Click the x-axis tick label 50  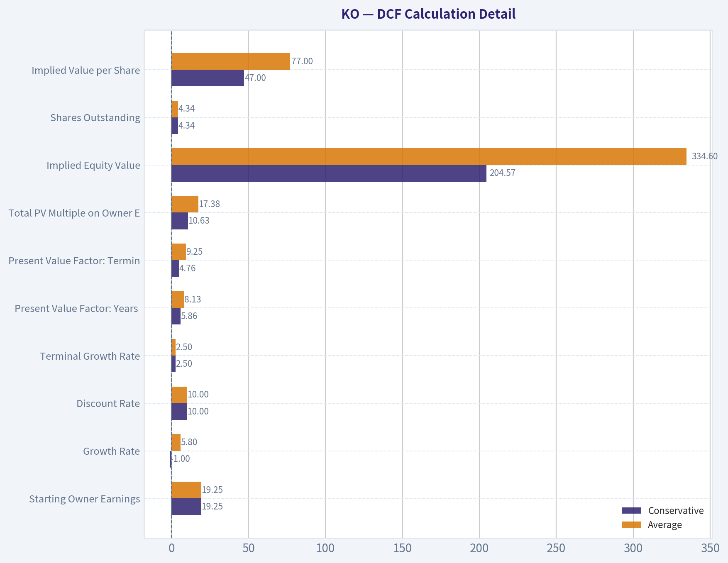coord(248,548)
